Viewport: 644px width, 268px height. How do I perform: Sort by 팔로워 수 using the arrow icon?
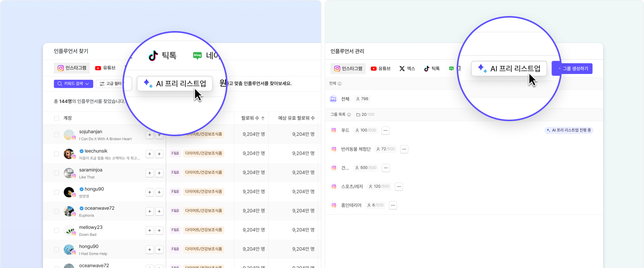point(263,118)
